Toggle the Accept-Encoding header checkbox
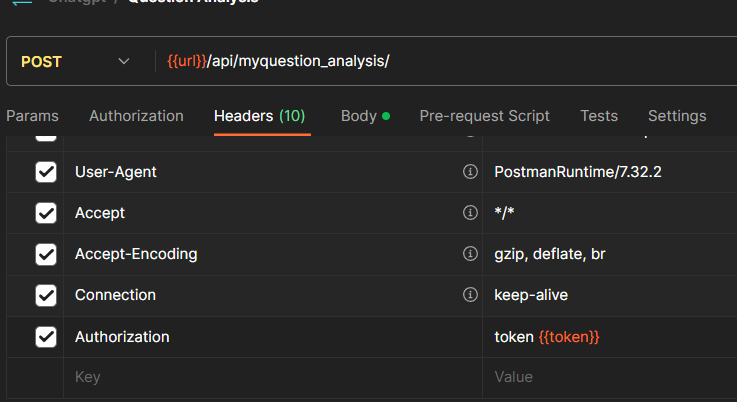Viewport: 737px width, 402px height. [46, 254]
